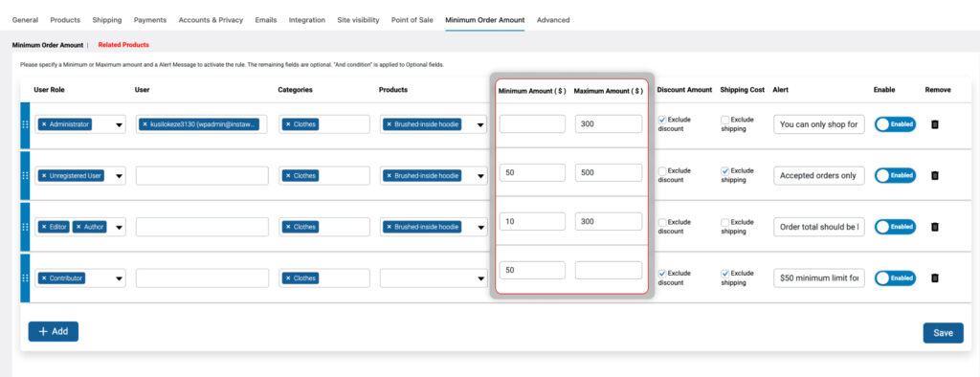Click Maximum Amount field showing 500

[609, 172]
